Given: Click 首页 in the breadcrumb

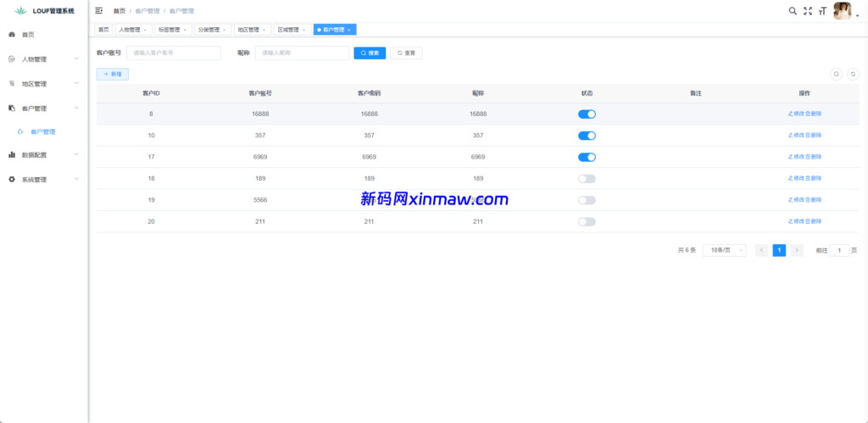Looking at the screenshot, I should pos(119,11).
